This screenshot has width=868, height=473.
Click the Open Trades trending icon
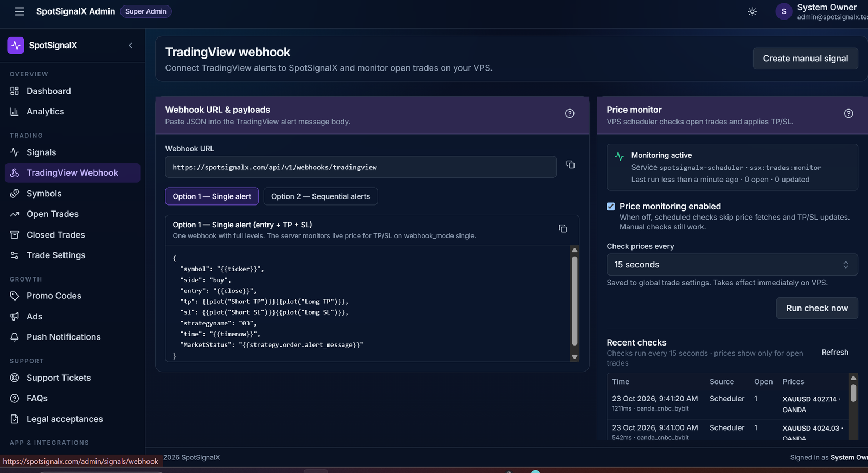pyautogui.click(x=15, y=214)
